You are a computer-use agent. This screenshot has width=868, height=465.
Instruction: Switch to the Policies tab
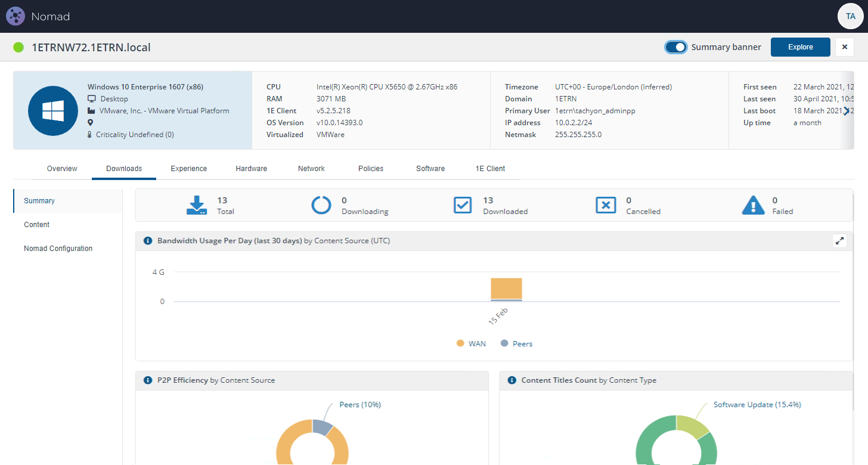tap(371, 169)
